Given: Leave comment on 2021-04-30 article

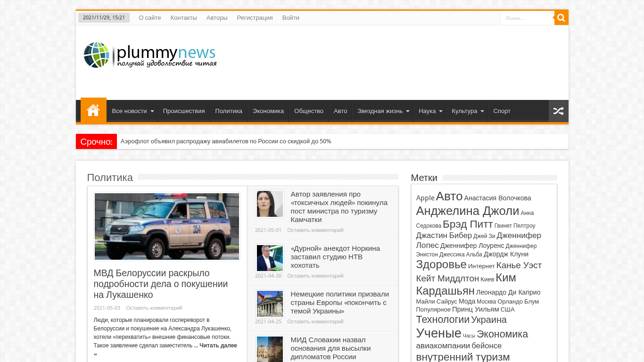Looking at the screenshot, I should pyautogui.click(x=315, y=276).
